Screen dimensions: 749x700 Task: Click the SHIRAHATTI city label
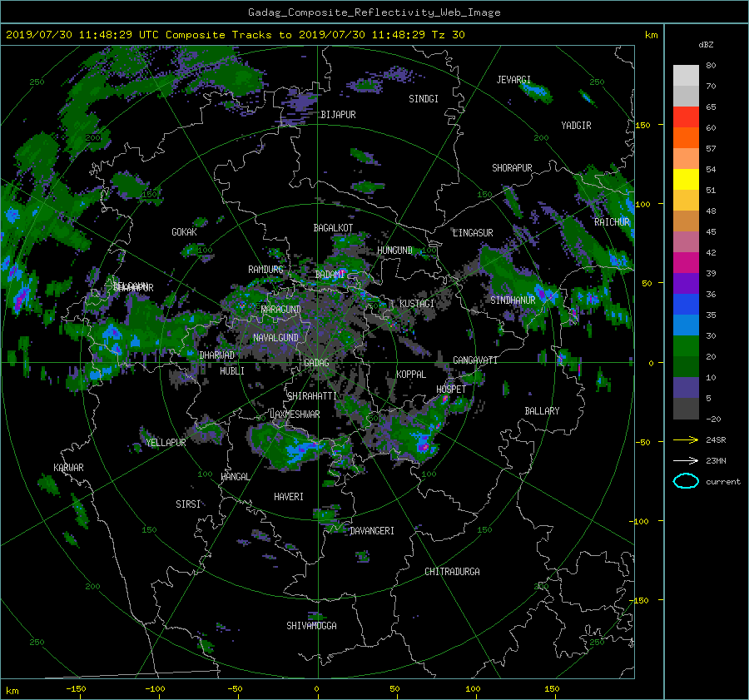tap(312, 396)
